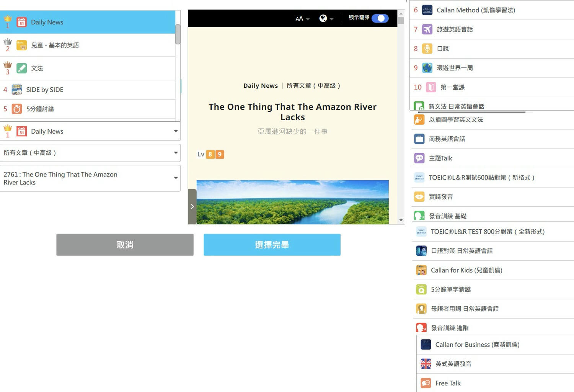Click the Free Talk chat icon

(x=426, y=383)
